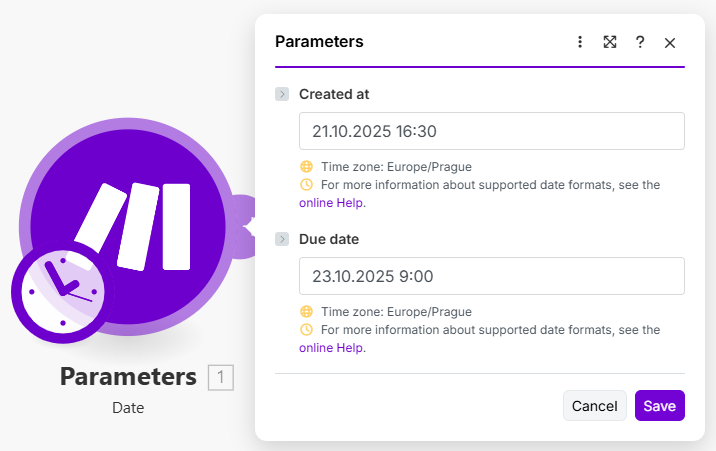Open the three-dot options menu
716x451 pixels.
pyautogui.click(x=580, y=42)
